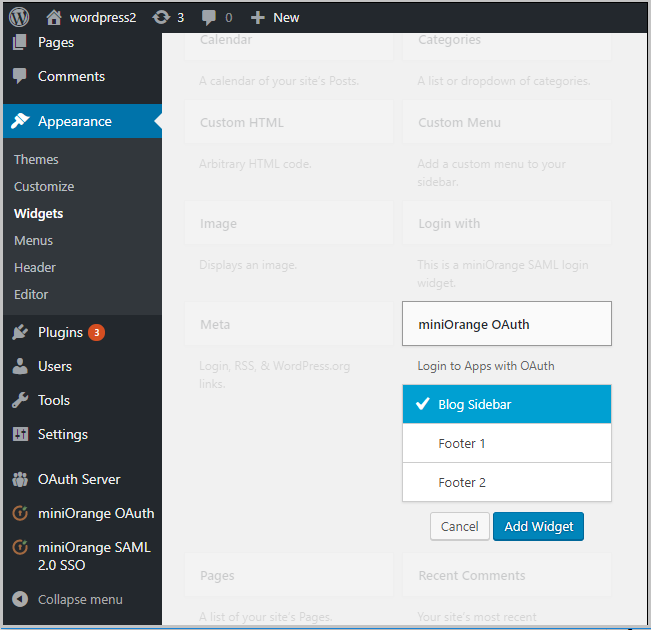Viewport: 651px width, 630px height.
Task: Click the home icon beside wordpress2
Action: pyautogui.click(x=54, y=17)
